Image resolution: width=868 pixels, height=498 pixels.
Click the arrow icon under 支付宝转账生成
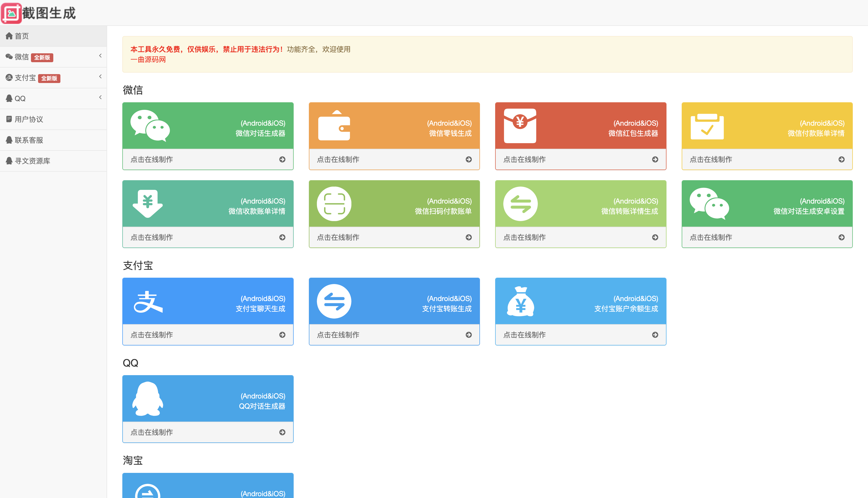469,335
